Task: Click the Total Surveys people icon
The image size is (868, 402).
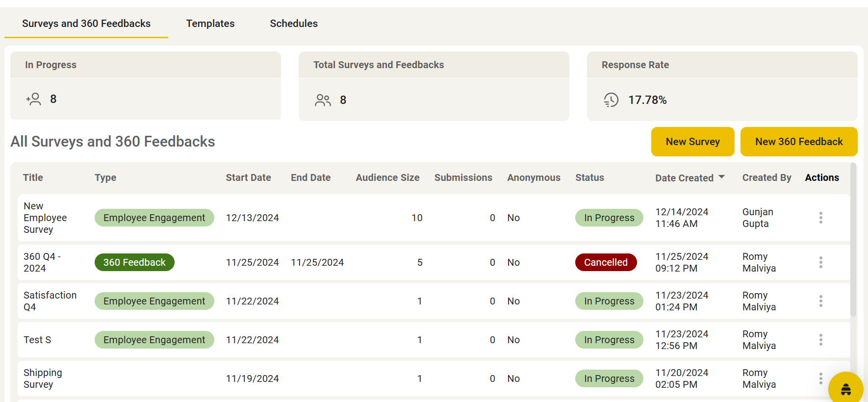Action: 323,100
